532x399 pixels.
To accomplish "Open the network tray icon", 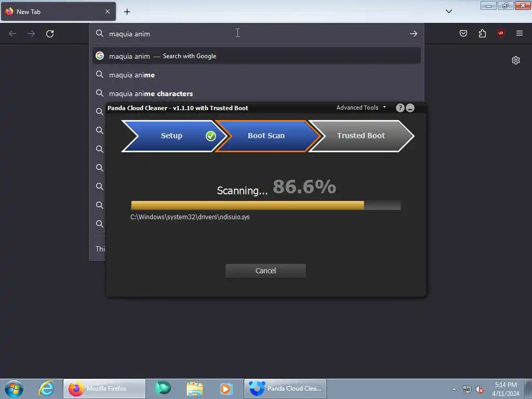I will tap(467, 389).
